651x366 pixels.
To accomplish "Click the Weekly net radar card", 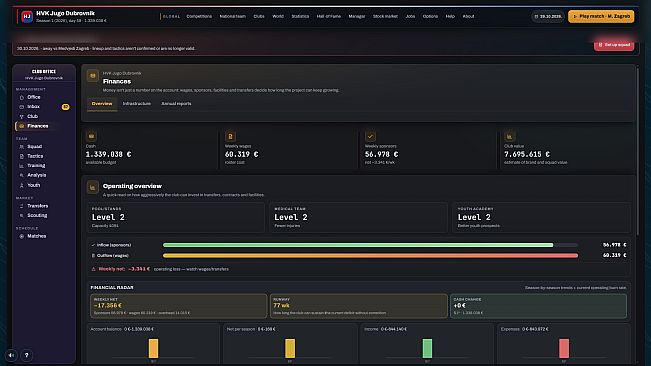I will [x=179, y=306].
